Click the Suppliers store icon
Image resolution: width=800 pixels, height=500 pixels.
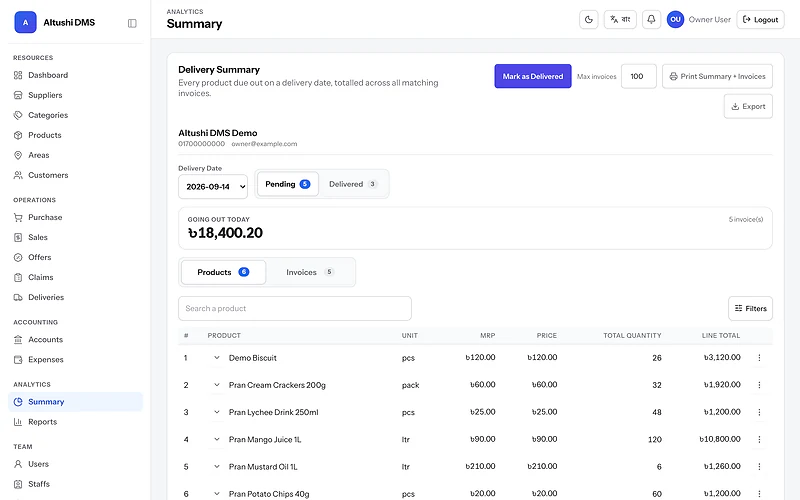tap(18, 95)
